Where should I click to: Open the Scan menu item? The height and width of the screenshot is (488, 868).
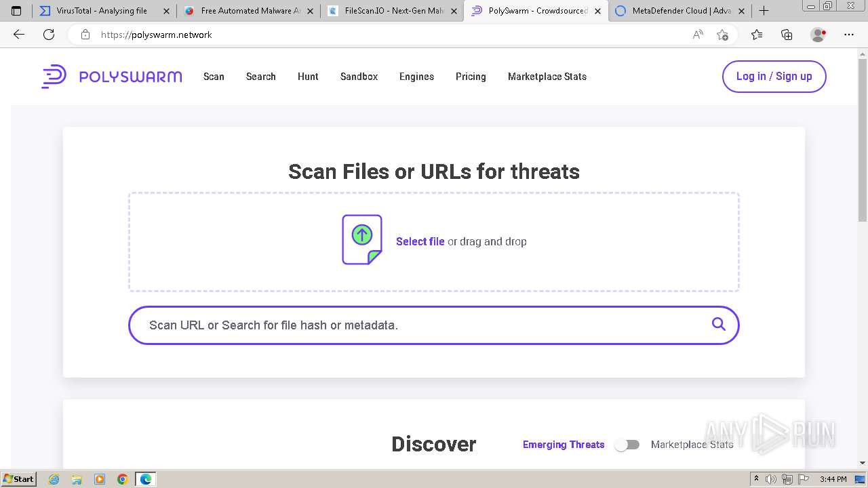[x=214, y=77]
